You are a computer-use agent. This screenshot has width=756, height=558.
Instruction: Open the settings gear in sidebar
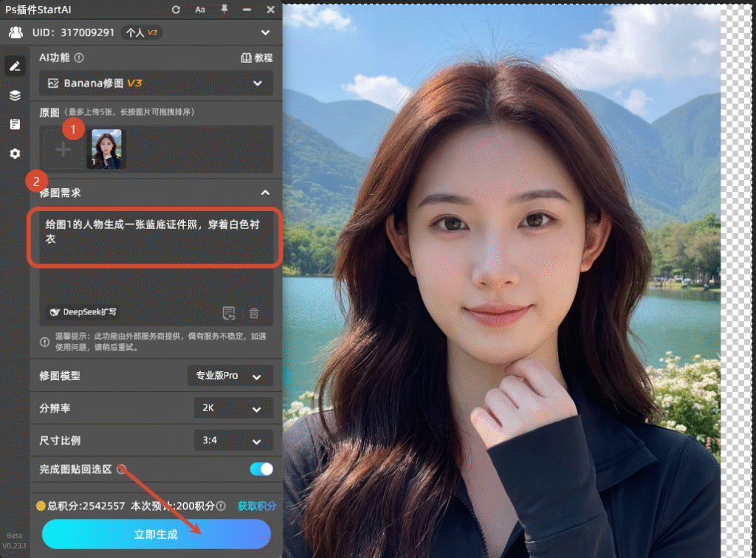coord(15,154)
